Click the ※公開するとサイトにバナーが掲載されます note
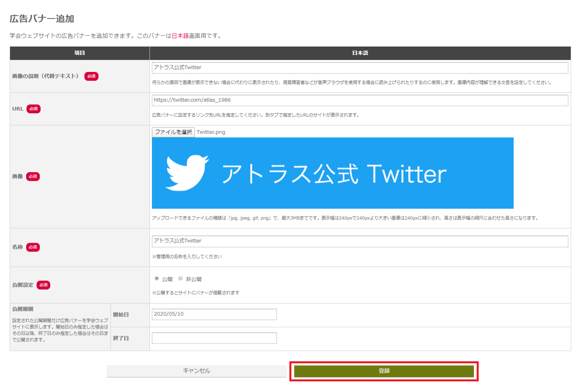This screenshot has height=387, width=588. coord(196,293)
